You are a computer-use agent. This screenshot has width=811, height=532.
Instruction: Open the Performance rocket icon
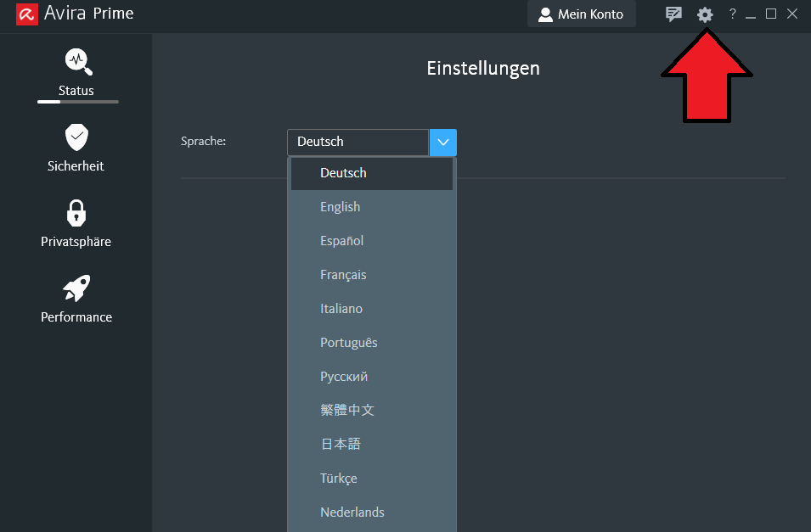click(76, 288)
